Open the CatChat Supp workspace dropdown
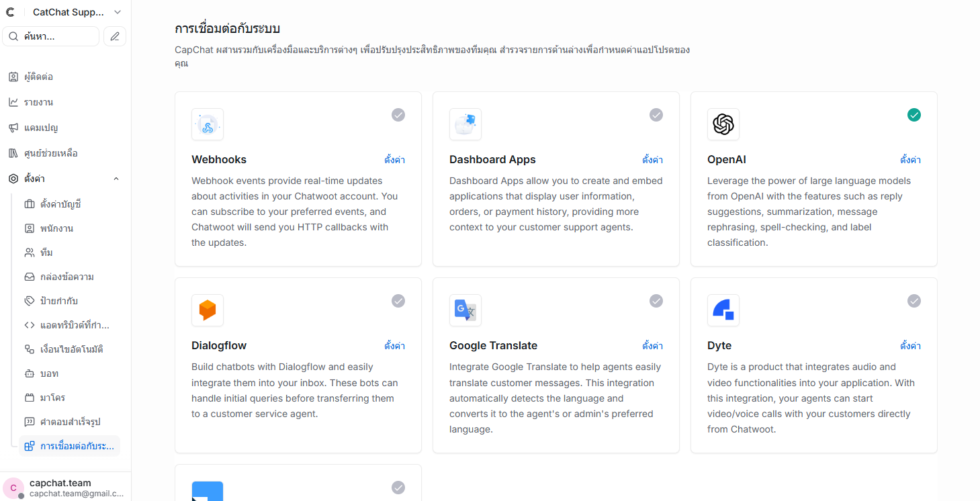Viewport: 980px width, 501px height. (67, 11)
